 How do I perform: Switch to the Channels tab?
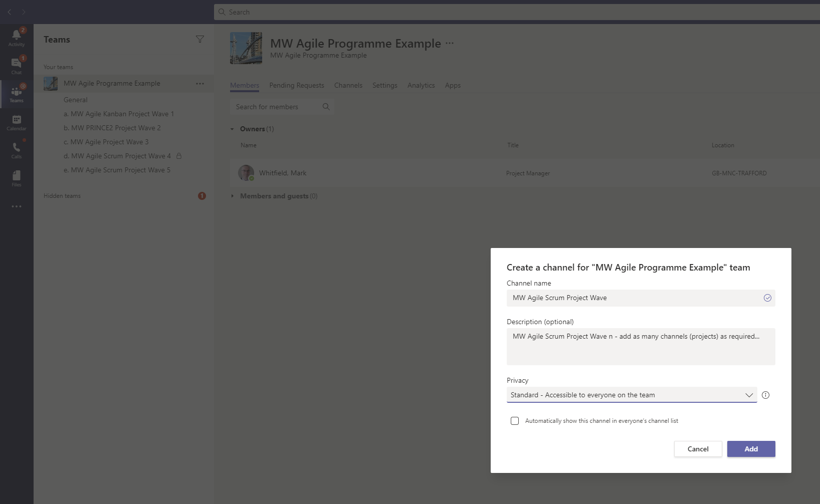point(348,86)
